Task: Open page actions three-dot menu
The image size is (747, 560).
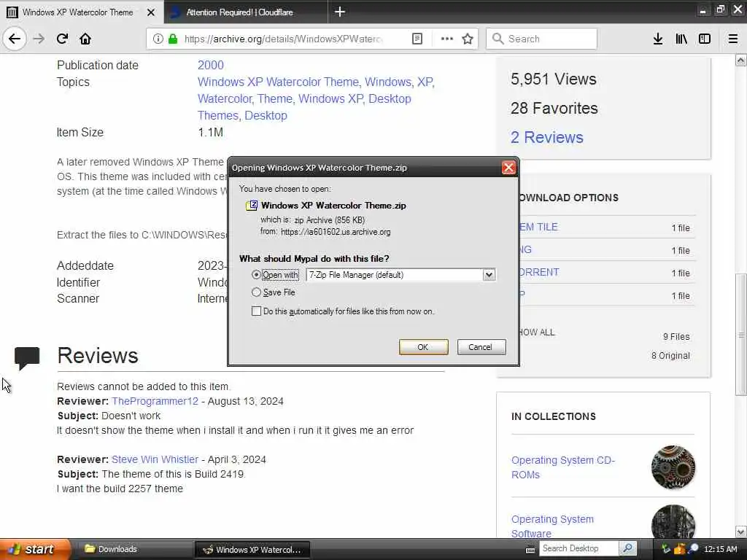Action: [447, 39]
